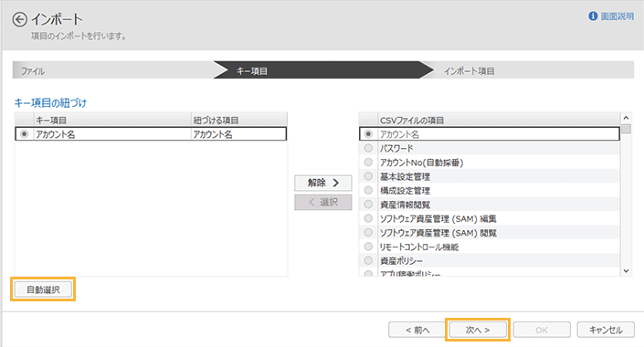Screen dimensions: 644x347
Task: Click the info icon next to 画面説明
Action: (593, 16)
